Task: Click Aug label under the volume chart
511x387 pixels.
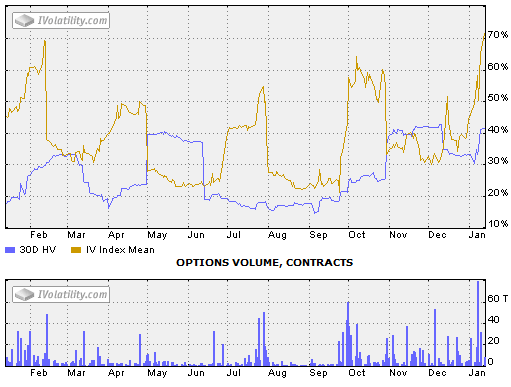Action: click(x=277, y=373)
